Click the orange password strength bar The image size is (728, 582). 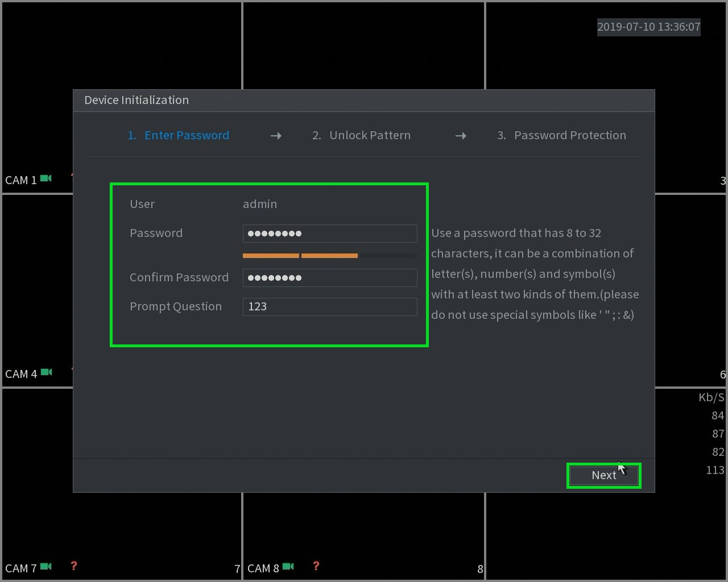(x=300, y=256)
